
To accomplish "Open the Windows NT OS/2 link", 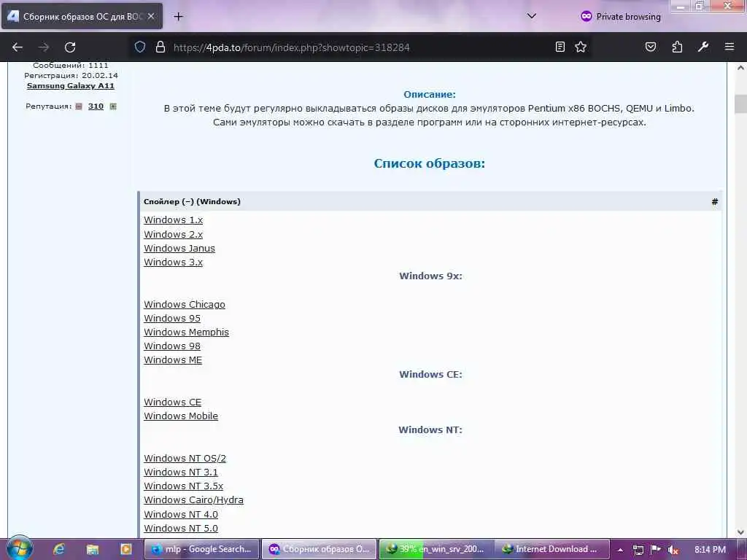I will 185,458.
